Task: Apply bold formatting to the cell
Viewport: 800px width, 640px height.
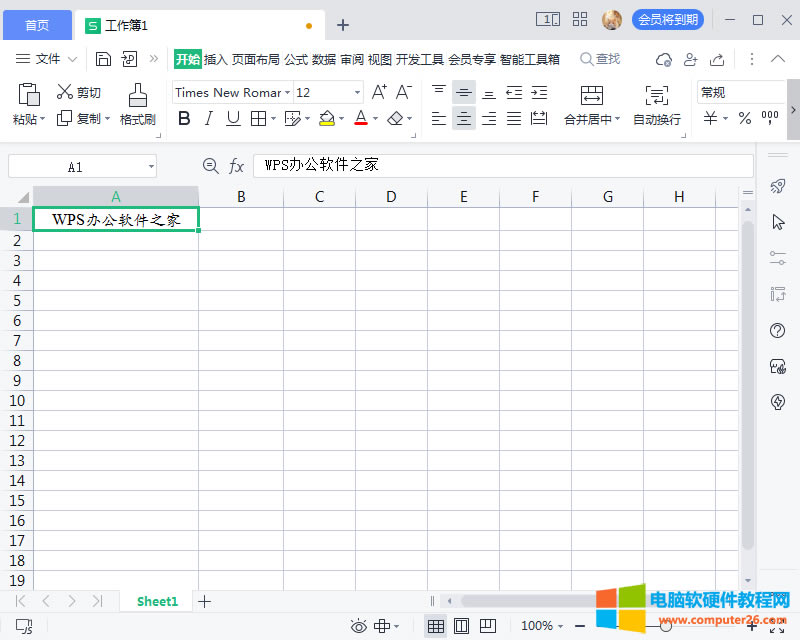Action: coord(184,118)
